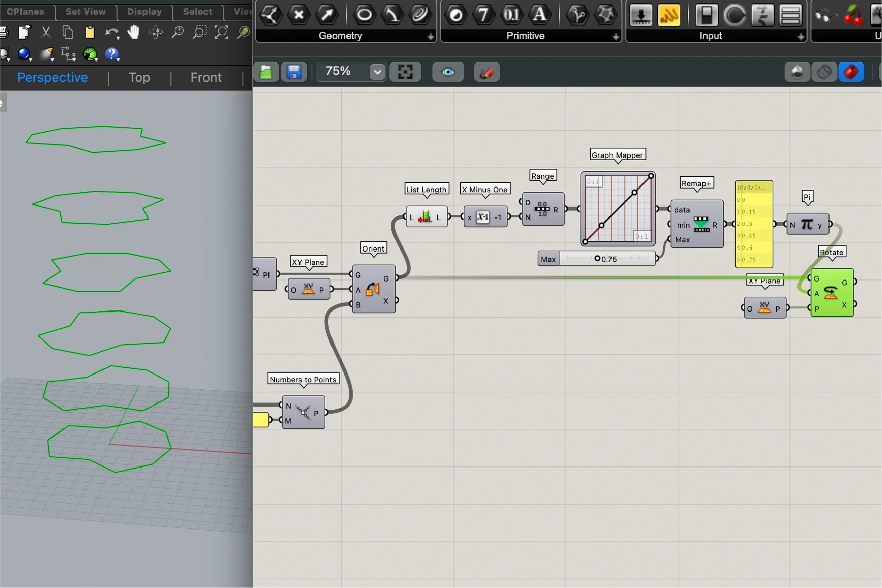This screenshot has height=588, width=882.
Task: Toggle the shaded preview mode button
Action: coord(797,72)
